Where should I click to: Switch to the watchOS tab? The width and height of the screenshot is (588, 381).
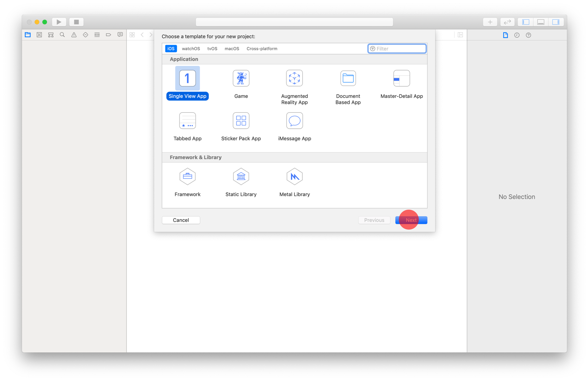[x=191, y=49]
